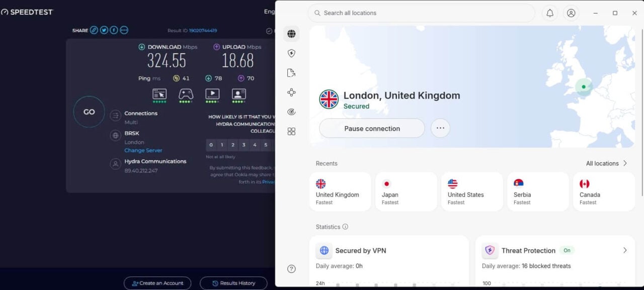
Task: Select rating 2 in the Speedtest survey
Action: pyautogui.click(x=233, y=145)
